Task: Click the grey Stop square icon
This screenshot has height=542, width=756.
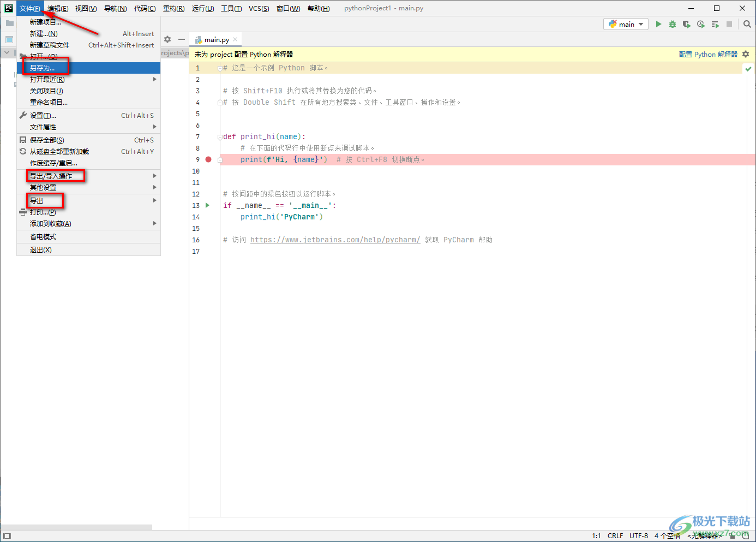Action: pos(729,24)
